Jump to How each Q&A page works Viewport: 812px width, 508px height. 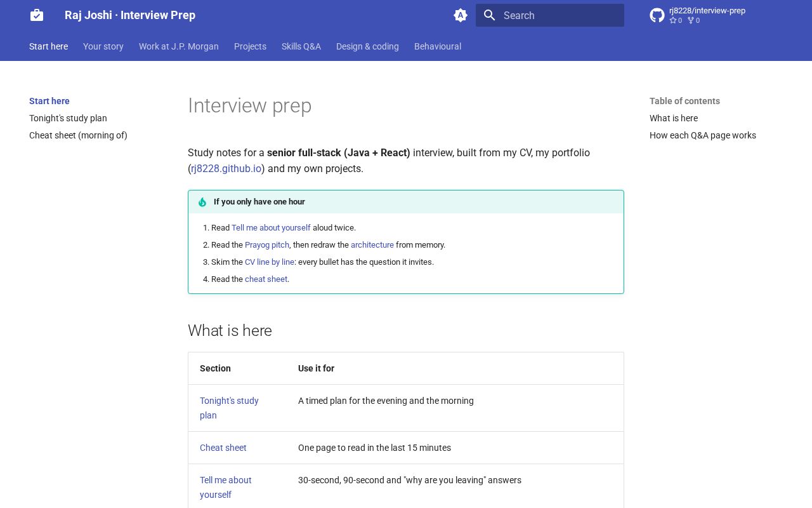point(703,135)
